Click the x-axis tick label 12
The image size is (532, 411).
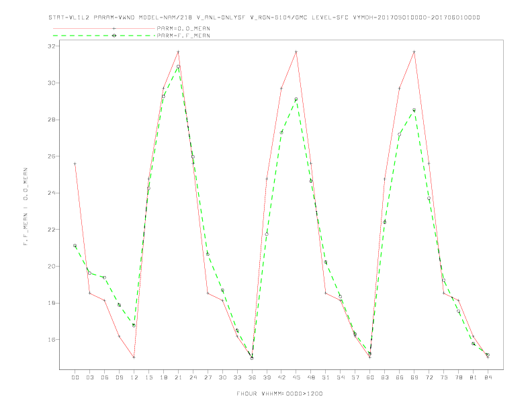[134, 377]
